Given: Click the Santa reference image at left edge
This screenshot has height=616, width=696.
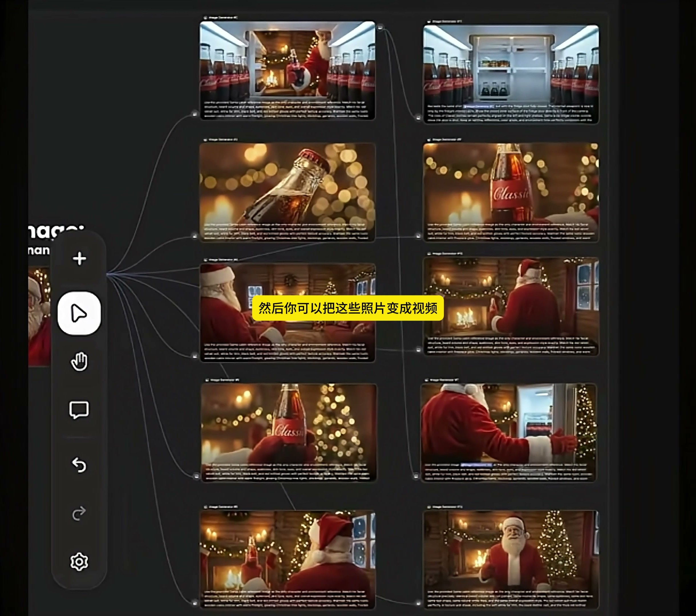Looking at the screenshot, I should 39,317.
